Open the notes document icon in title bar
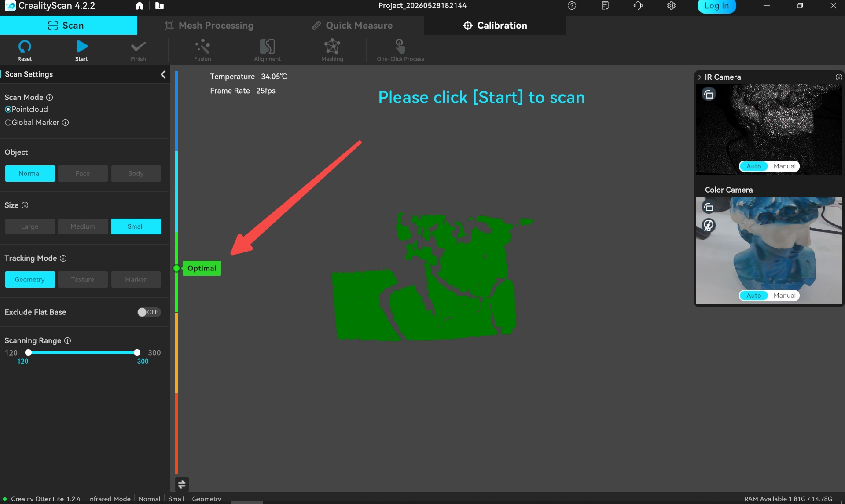This screenshot has height=504, width=845. pos(605,6)
